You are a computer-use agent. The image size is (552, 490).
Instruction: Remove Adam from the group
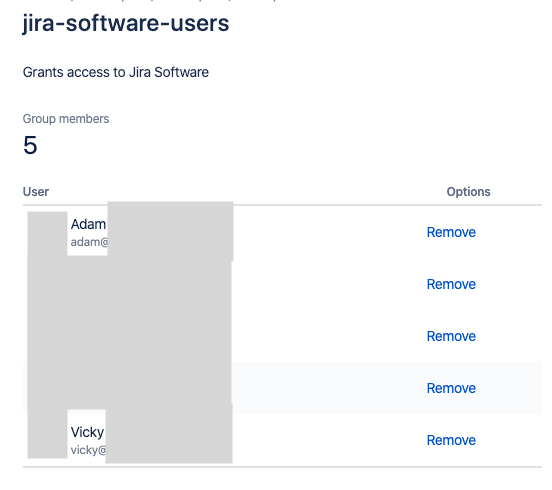click(451, 232)
